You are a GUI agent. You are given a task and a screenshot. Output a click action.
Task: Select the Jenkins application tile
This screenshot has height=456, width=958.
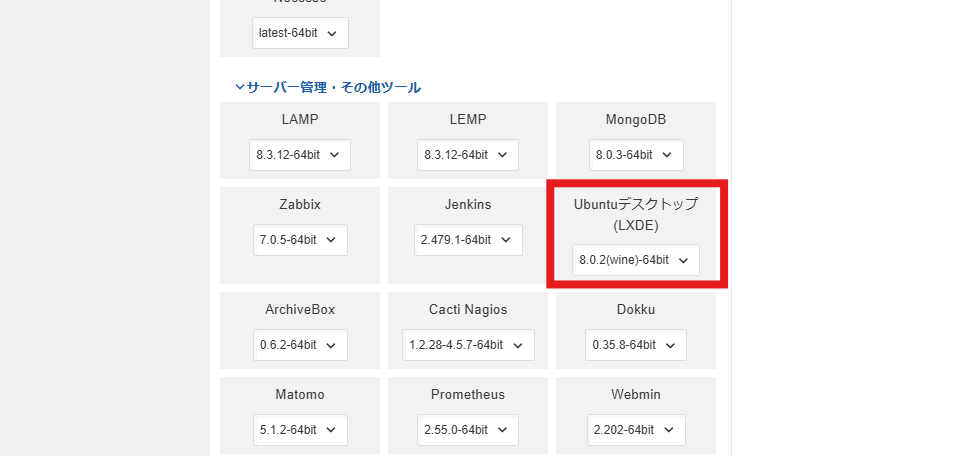pos(467,205)
